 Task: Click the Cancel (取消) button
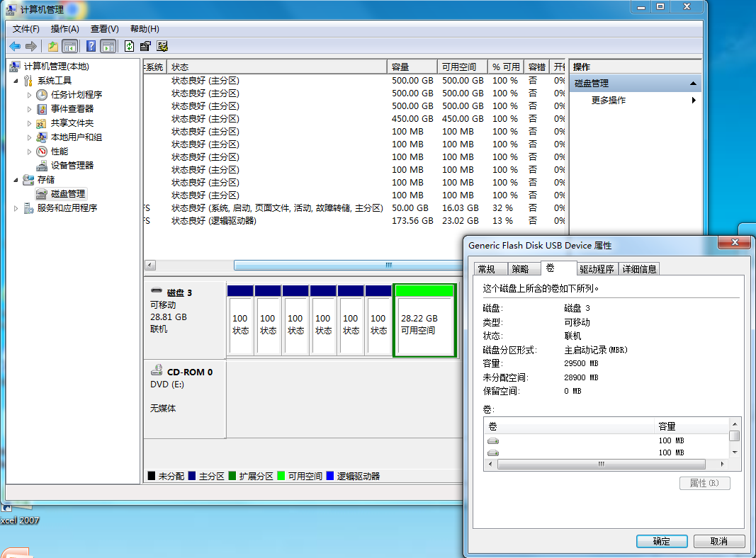pyautogui.click(x=719, y=541)
